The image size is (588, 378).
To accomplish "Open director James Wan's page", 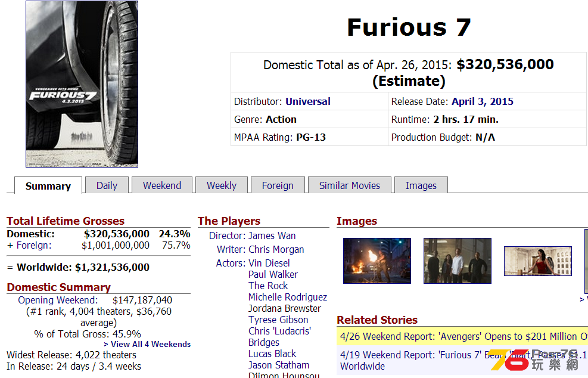I will [x=272, y=236].
